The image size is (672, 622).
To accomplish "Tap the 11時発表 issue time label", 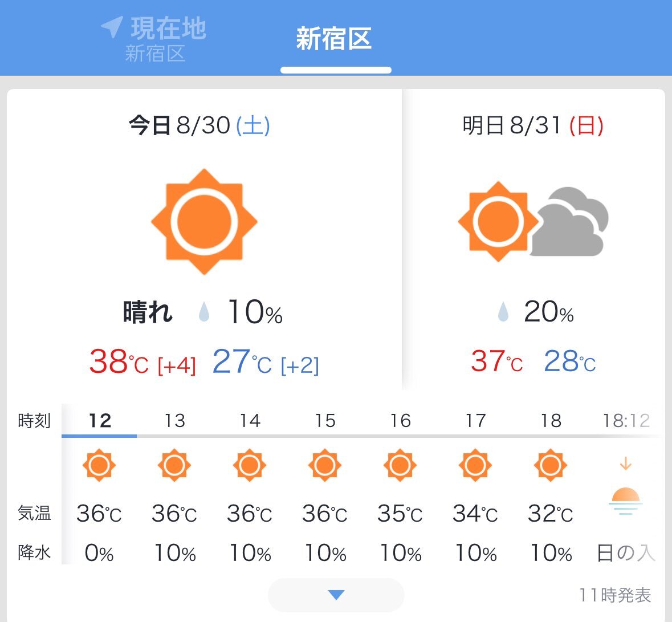I will click(614, 595).
